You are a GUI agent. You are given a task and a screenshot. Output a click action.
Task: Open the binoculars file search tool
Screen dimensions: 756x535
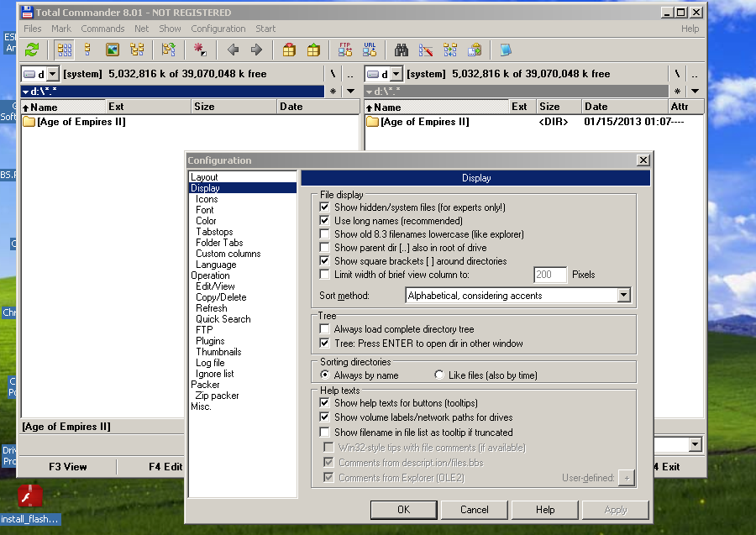tap(402, 50)
